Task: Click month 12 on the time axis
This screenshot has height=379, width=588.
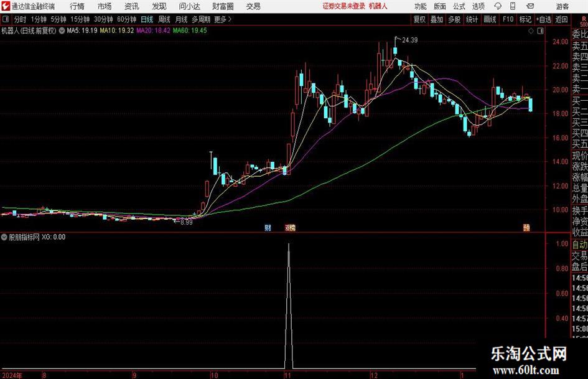Action: point(374,375)
